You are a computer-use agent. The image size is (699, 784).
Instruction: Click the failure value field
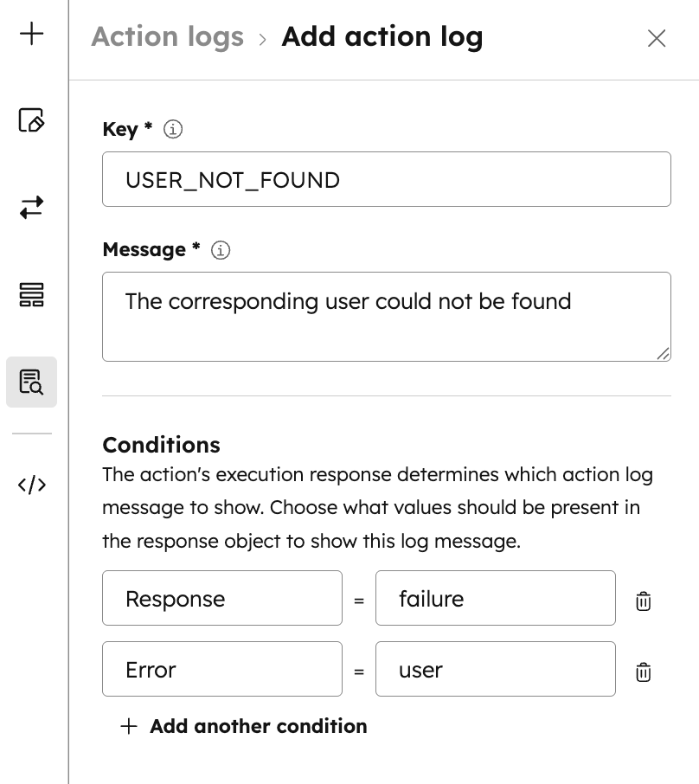tap(495, 599)
